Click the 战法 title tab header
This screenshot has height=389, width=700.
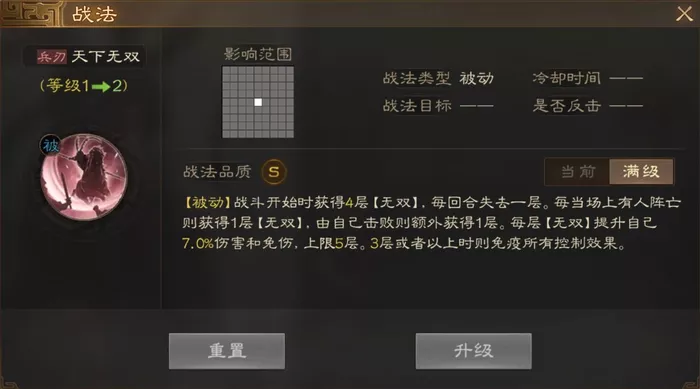coord(95,14)
